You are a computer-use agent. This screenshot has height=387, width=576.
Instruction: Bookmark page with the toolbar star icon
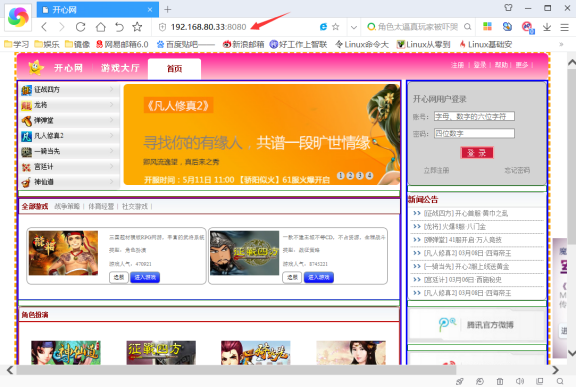137,26
